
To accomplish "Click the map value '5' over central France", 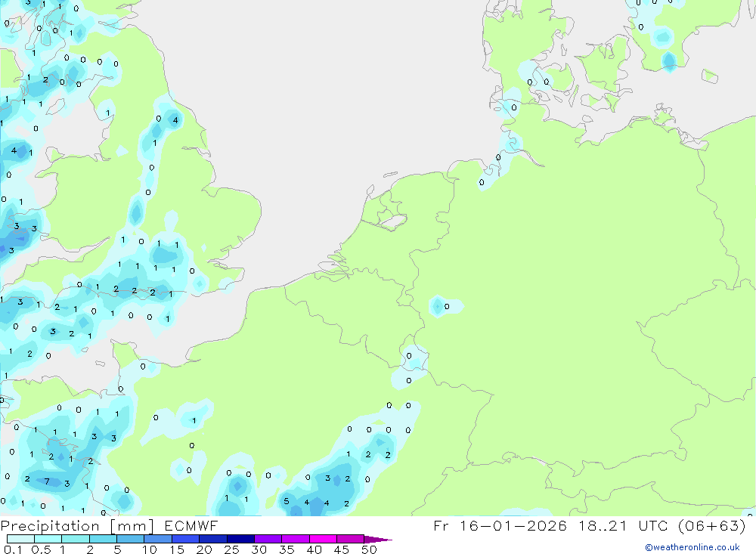I will pos(287,501).
